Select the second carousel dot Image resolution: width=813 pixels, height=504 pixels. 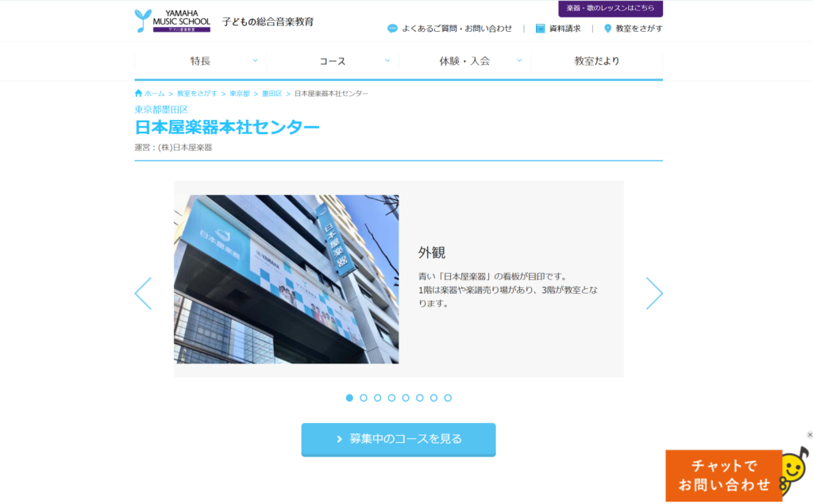click(x=364, y=398)
